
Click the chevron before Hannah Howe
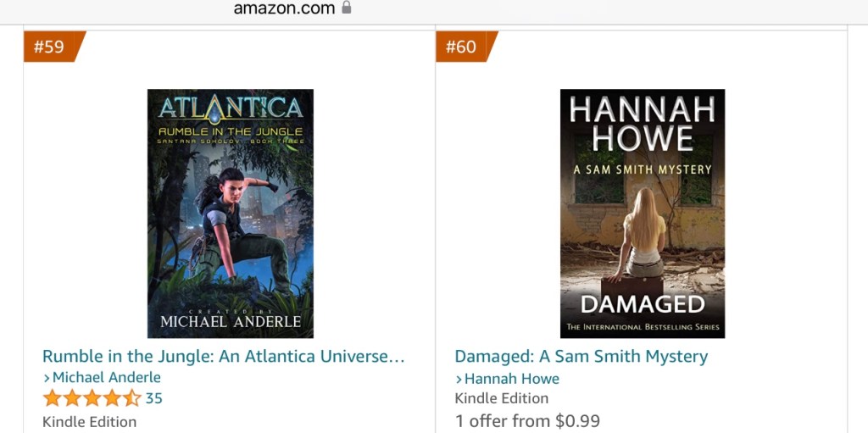point(459,380)
